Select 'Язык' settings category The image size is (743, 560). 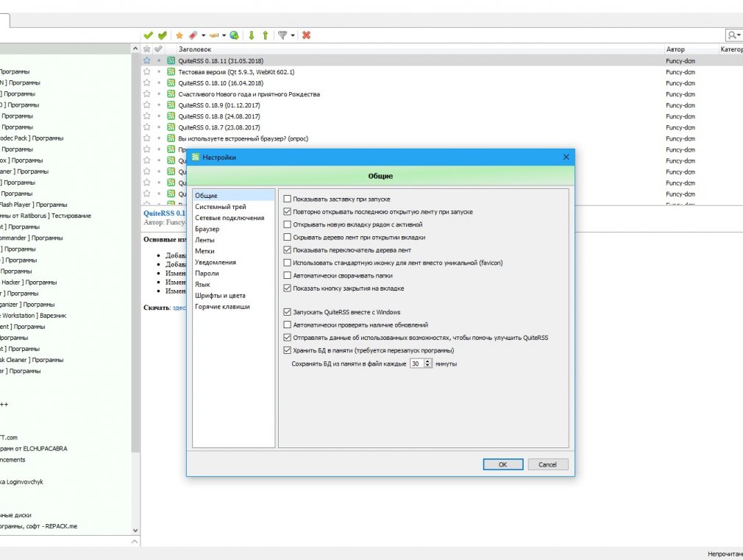[x=202, y=285]
